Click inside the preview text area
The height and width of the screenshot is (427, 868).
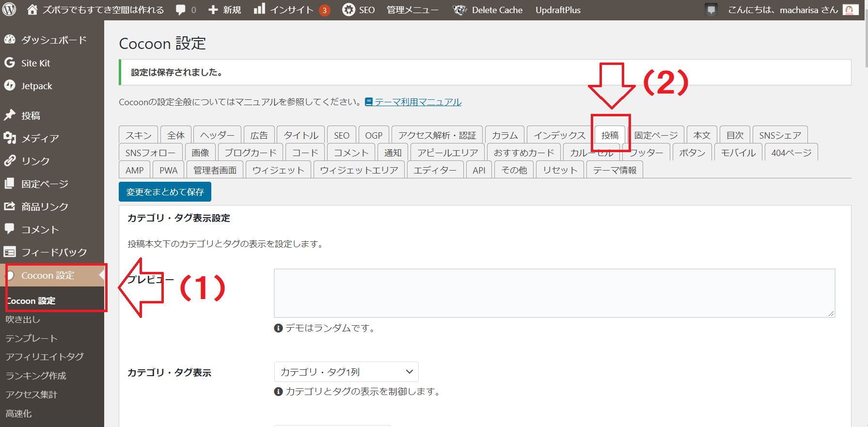554,293
